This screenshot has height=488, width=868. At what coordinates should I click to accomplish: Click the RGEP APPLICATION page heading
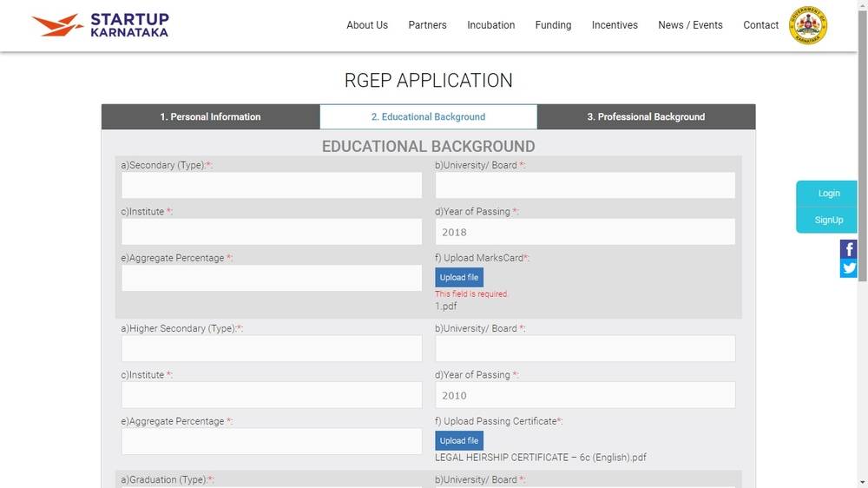[x=429, y=80]
